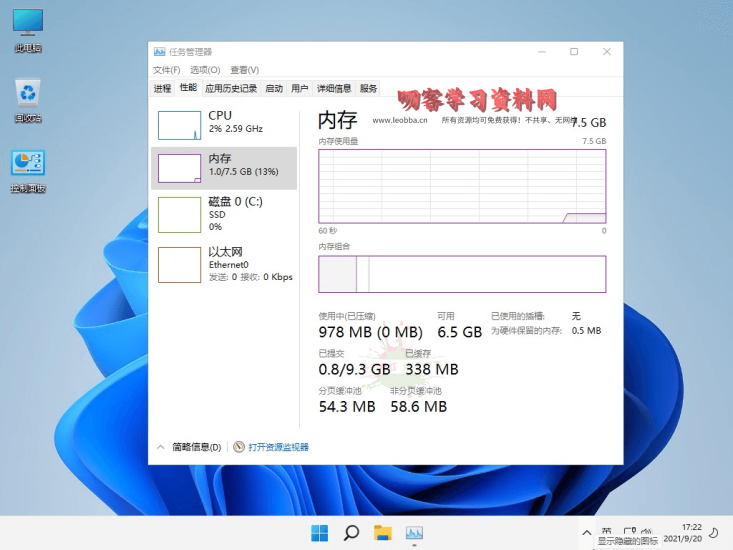The height and width of the screenshot is (550, 733).
Task: Click the Task Manager title bar icon
Action: [159, 51]
